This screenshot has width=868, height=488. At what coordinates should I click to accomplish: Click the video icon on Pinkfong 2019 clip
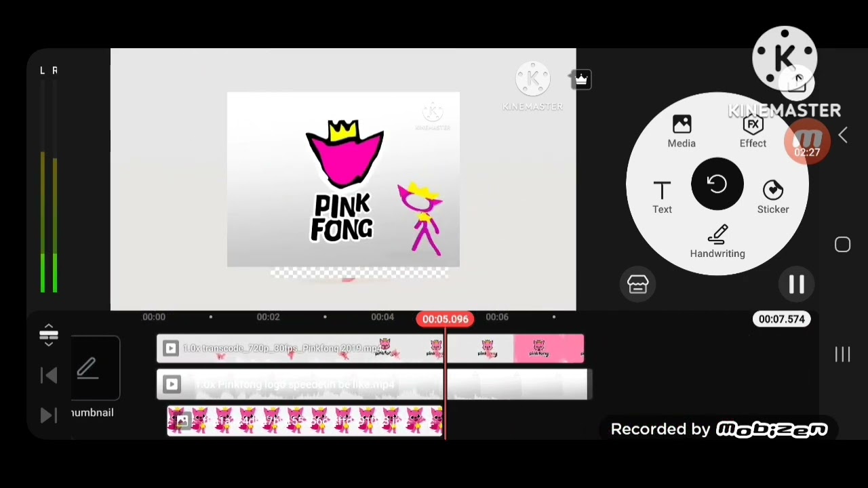[171, 348]
